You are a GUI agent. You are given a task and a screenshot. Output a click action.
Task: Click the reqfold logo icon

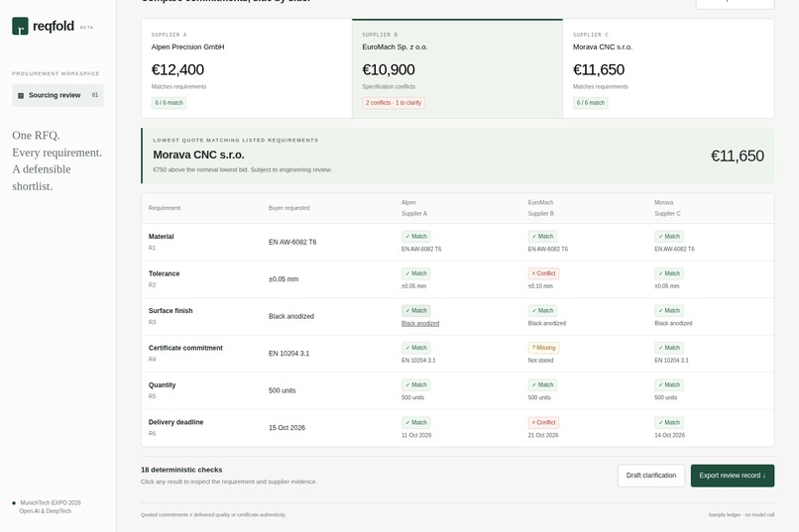[x=21, y=26]
